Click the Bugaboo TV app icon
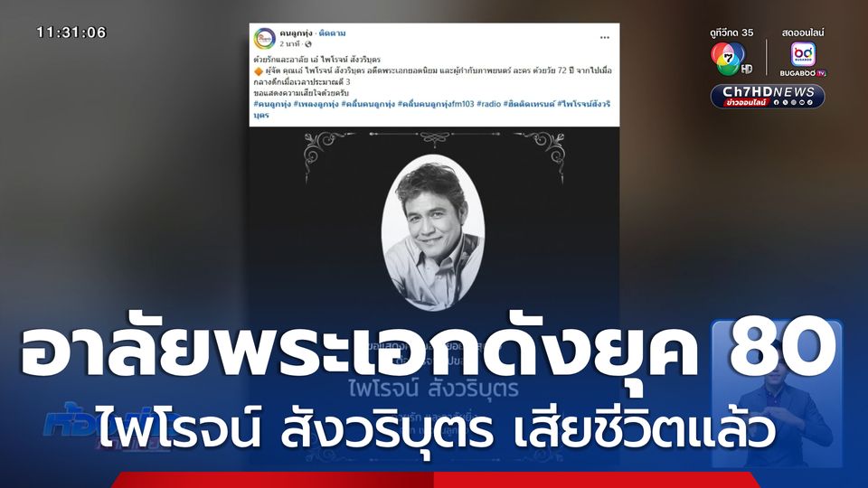The width and height of the screenshot is (868, 488). pos(803,55)
